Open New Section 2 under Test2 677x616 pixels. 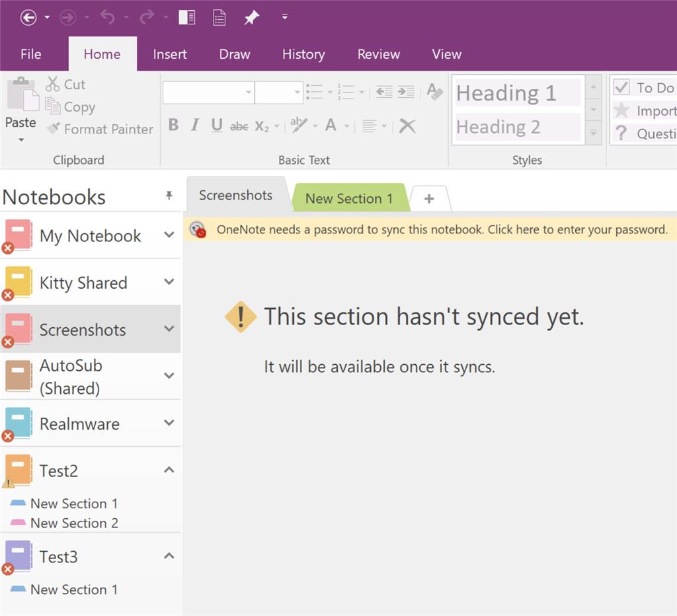point(74,523)
